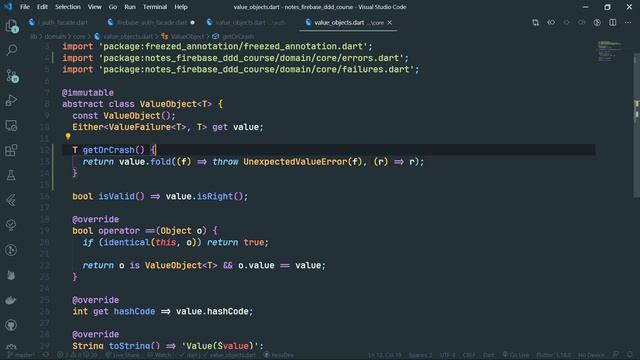Click the code minimap preview

pyautogui.click(x=610, y=51)
